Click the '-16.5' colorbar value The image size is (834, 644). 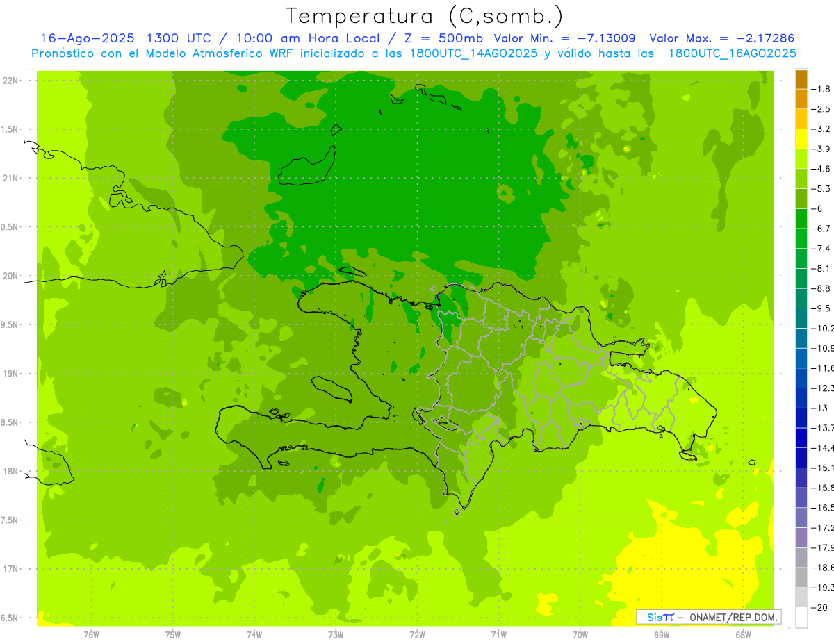click(823, 508)
